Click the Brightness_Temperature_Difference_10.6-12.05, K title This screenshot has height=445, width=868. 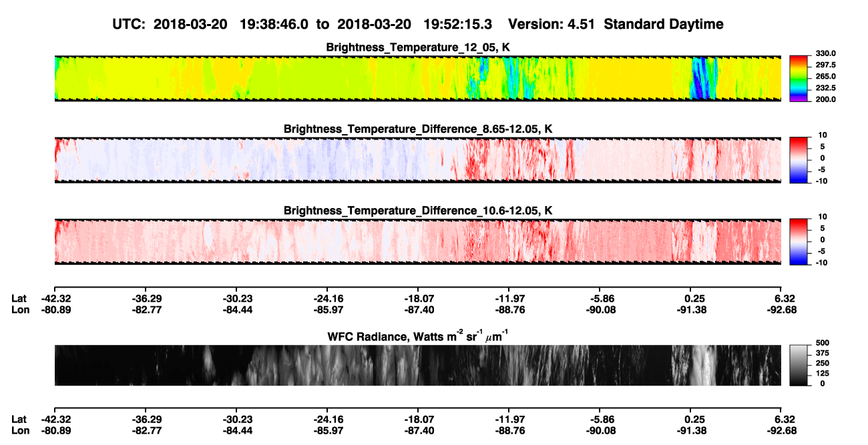click(x=418, y=211)
